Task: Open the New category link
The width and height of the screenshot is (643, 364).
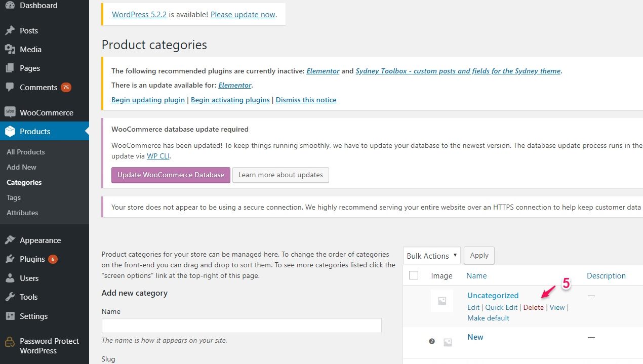Action: (x=475, y=337)
